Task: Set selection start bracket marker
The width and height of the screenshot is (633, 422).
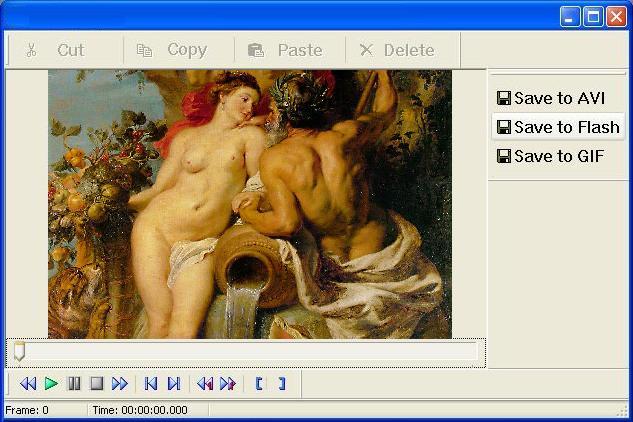Action: point(259,383)
